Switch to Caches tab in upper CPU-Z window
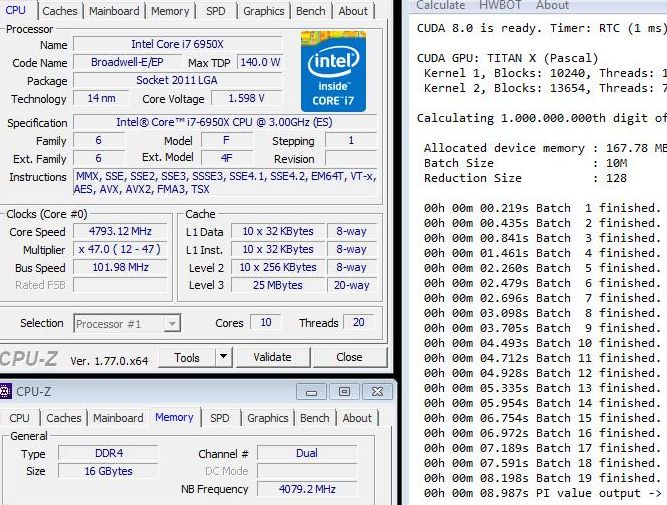 (x=60, y=11)
